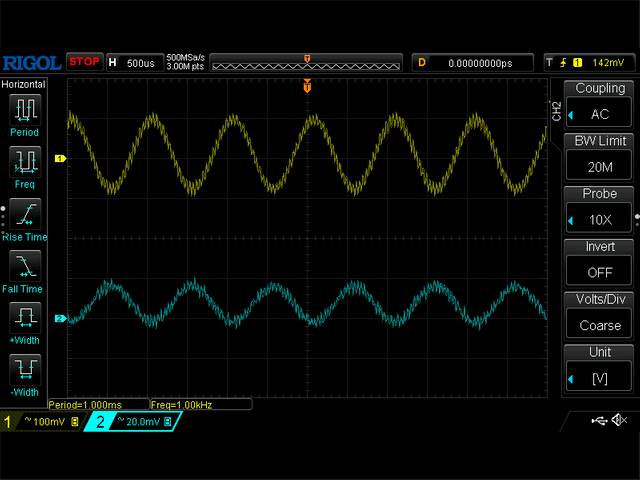The height and width of the screenshot is (480, 640).
Task: Select the Rise Time measurement icon
Action: [25, 217]
